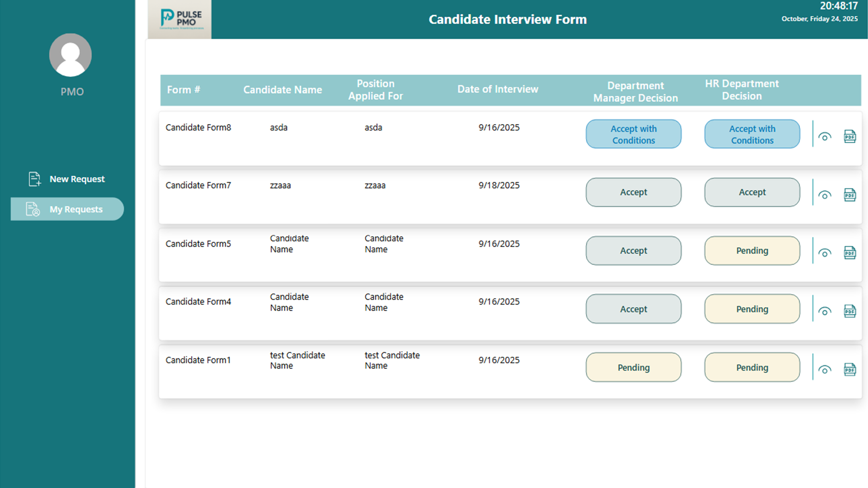Click Accept manager decision for Candidate Form5
The width and height of the screenshot is (868, 488).
pos(633,251)
